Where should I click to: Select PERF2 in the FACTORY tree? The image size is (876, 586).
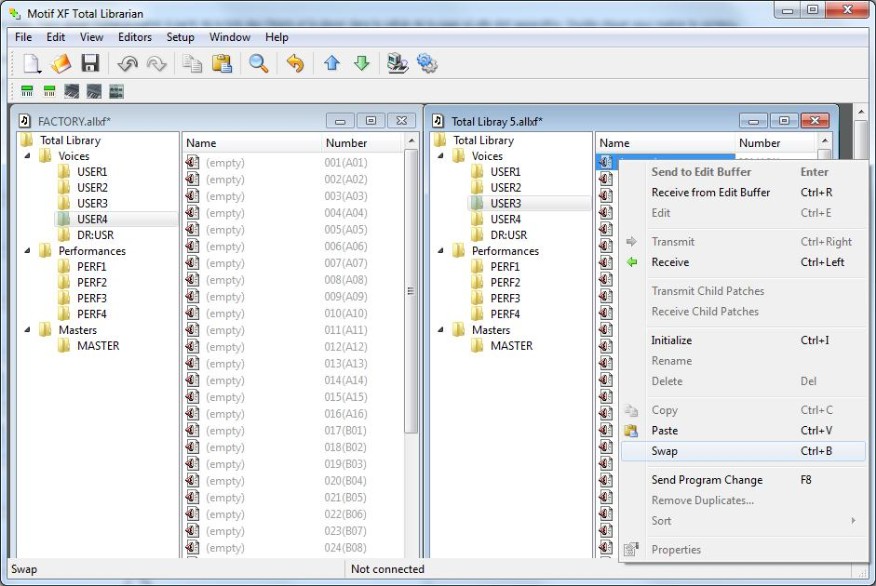(x=92, y=282)
